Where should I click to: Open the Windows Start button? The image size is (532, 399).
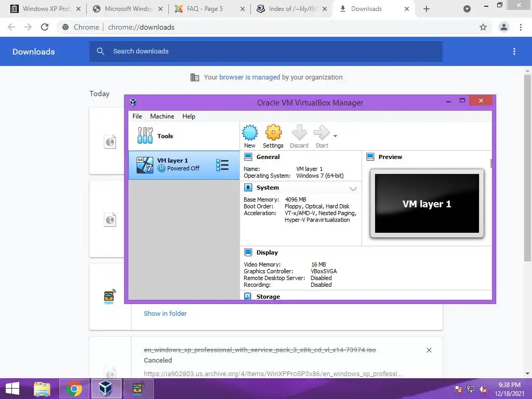tap(12, 389)
